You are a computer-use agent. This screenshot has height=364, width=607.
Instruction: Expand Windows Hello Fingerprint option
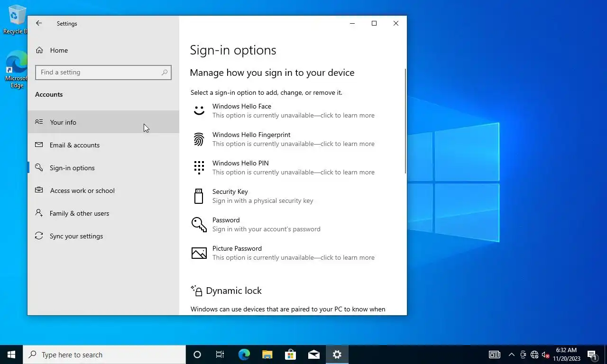click(x=293, y=139)
